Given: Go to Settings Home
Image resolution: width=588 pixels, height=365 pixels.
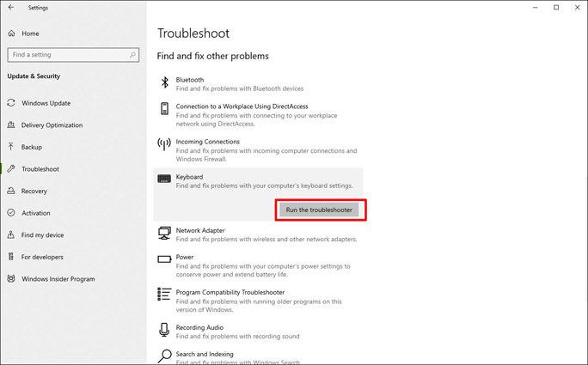Looking at the screenshot, I should pyautogui.click(x=30, y=33).
